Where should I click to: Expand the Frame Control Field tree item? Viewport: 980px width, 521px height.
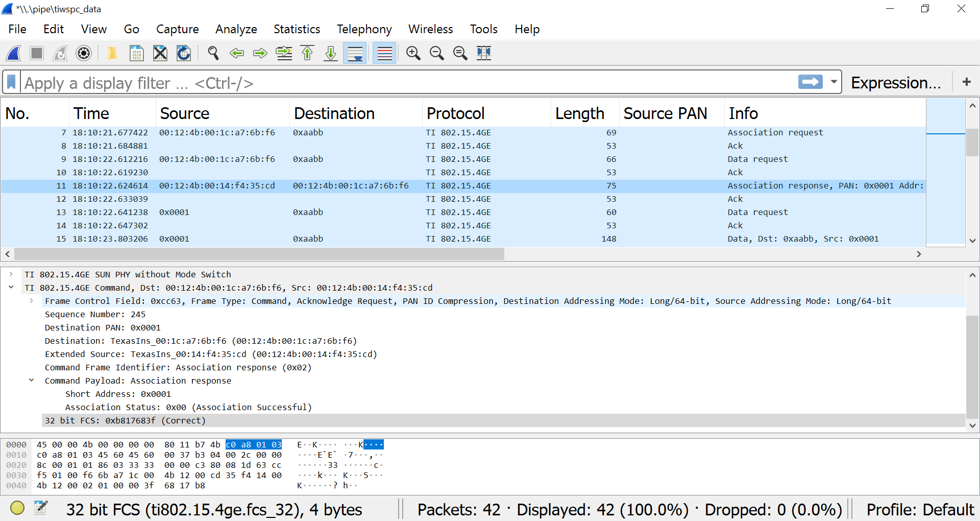32,301
